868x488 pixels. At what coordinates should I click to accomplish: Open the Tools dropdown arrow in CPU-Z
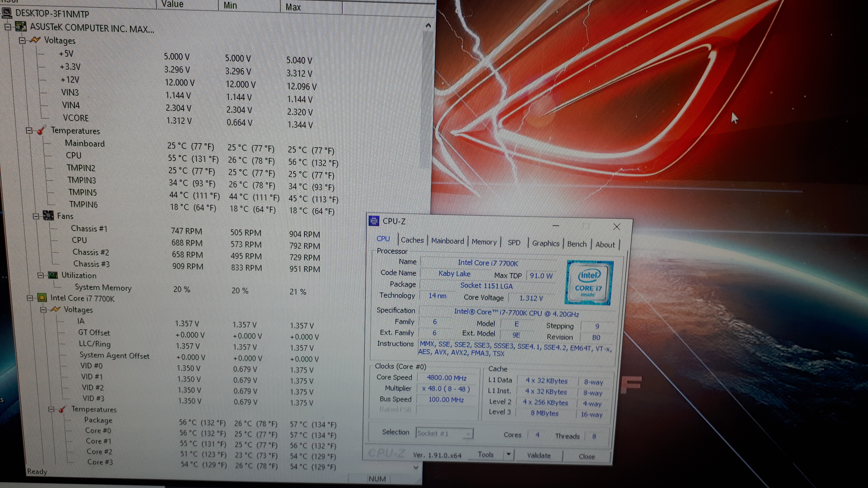click(508, 455)
